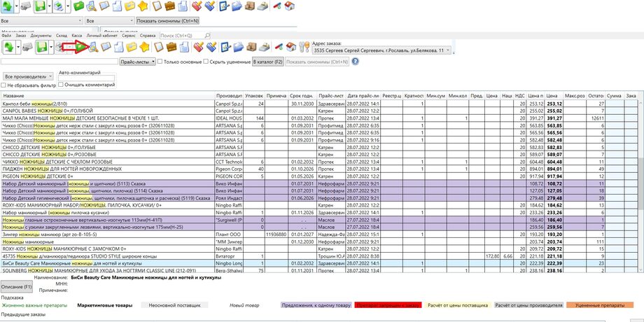Click the green floppy save icon in main toolbar
Viewport: 644px width, 322px height.
(41, 47)
